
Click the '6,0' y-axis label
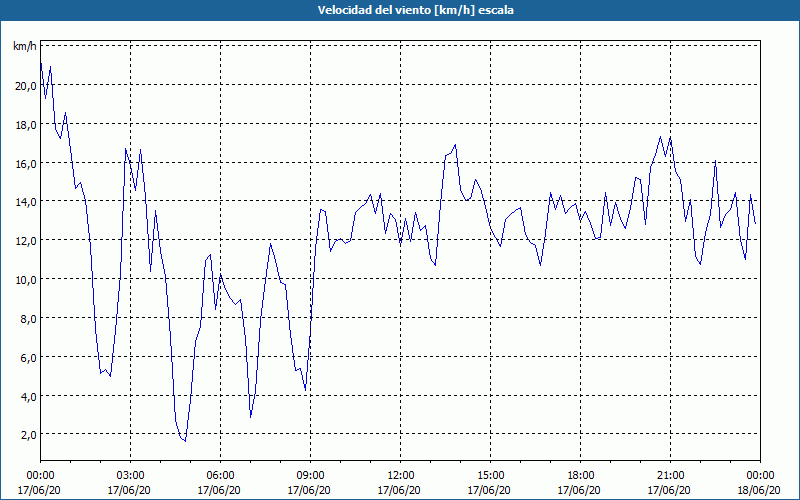click(29, 357)
